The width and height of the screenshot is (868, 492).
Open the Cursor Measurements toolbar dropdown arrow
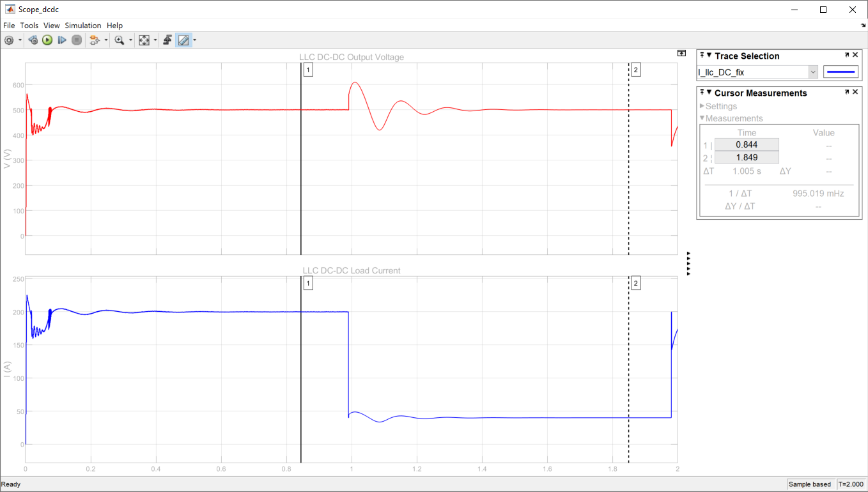click(194, 40)
